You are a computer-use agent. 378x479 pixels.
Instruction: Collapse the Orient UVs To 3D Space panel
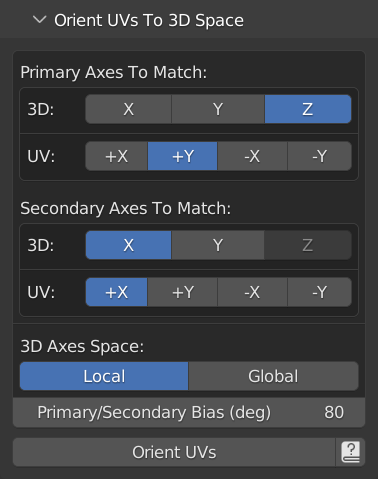point(40,20)
